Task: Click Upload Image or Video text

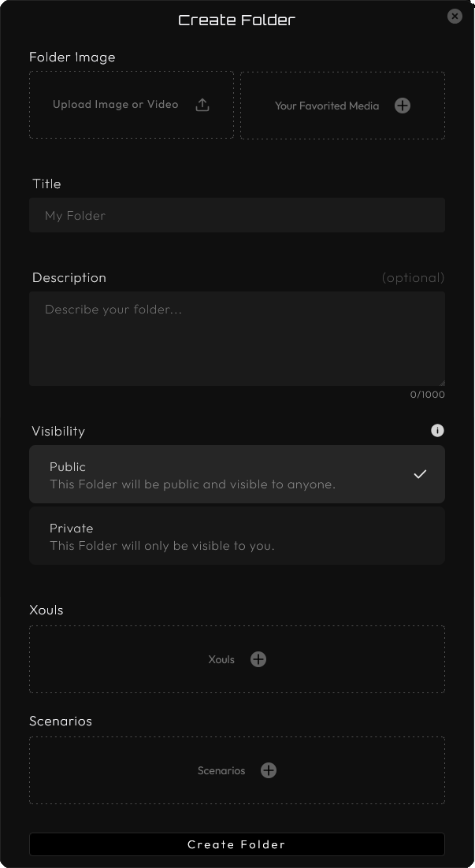Action: coord(116,105)
